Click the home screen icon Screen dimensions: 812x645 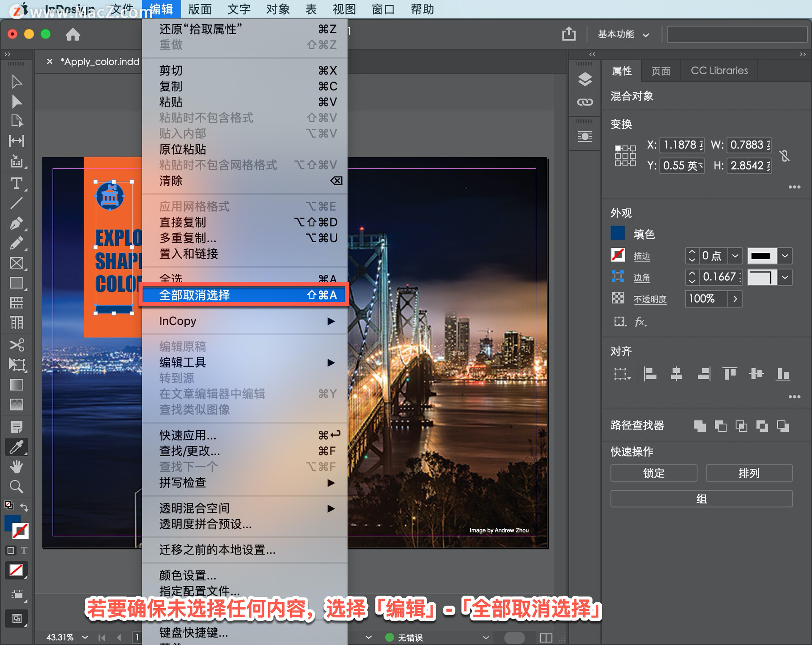[73, 34]
